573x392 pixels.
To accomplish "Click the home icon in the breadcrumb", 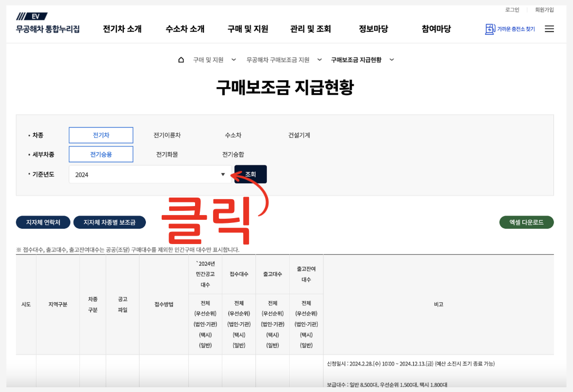I will pyautogui.click(x=181, y=59).
